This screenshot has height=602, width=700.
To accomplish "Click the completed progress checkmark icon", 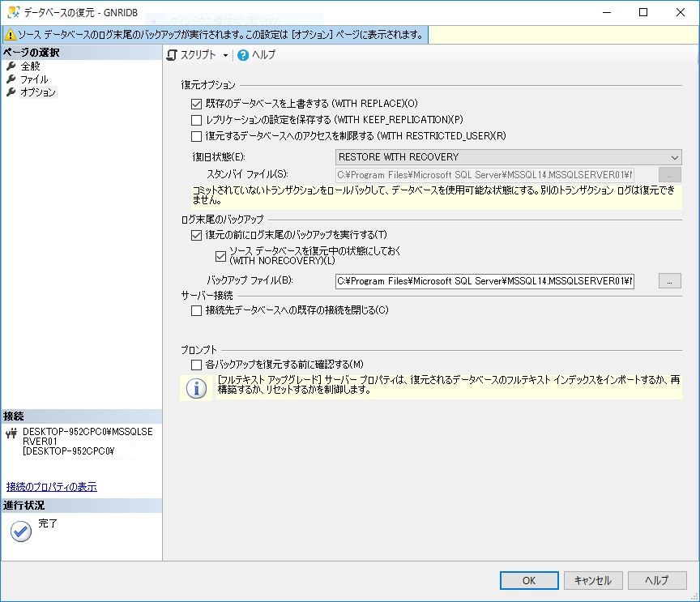I will coord(21,531).
